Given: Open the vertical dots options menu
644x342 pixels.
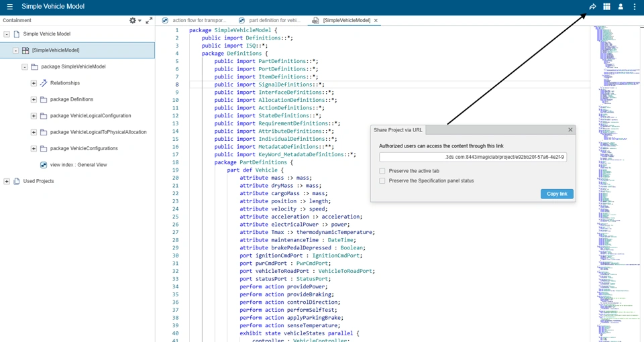Looking at the screenshot, I should tap(635, 7).
